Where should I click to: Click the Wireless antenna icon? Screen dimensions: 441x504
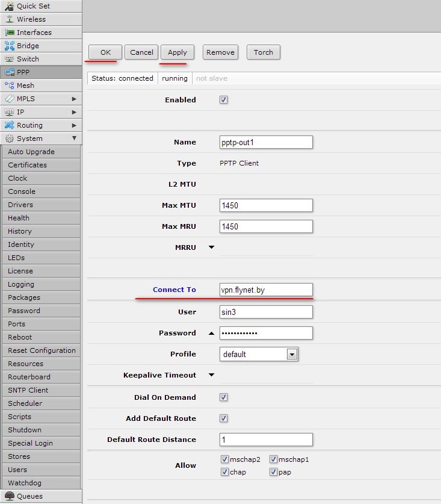pyautogui.click(x=10, y=19)
